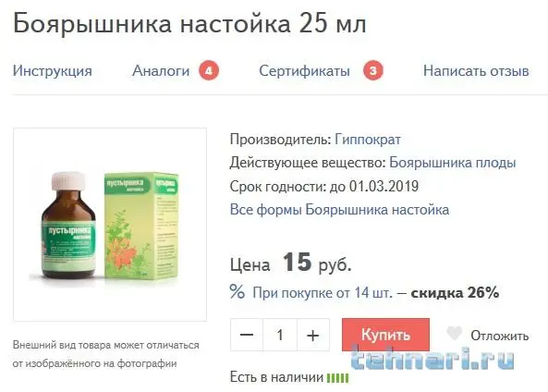Open the Инструкция tab
548x392 pixels.
click(x=53, y=71)
